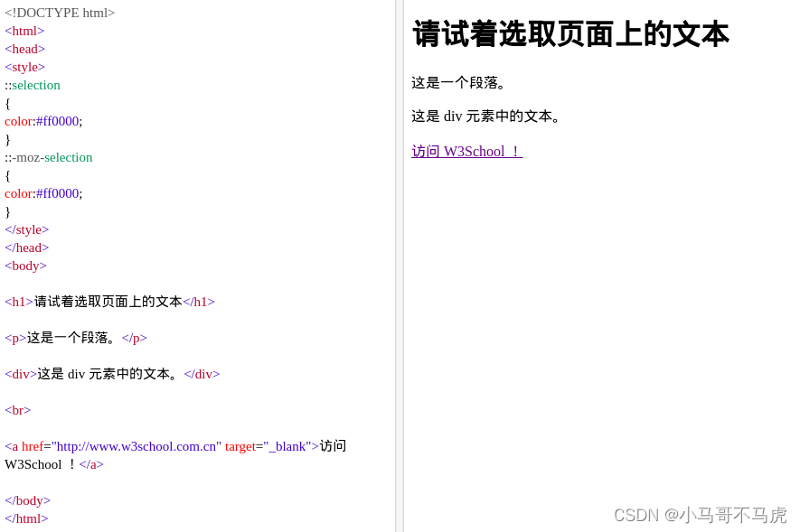Click the target="_blank" attribute in code
Viewport: 800px width, 532px height.
click(x=268, y=446)
